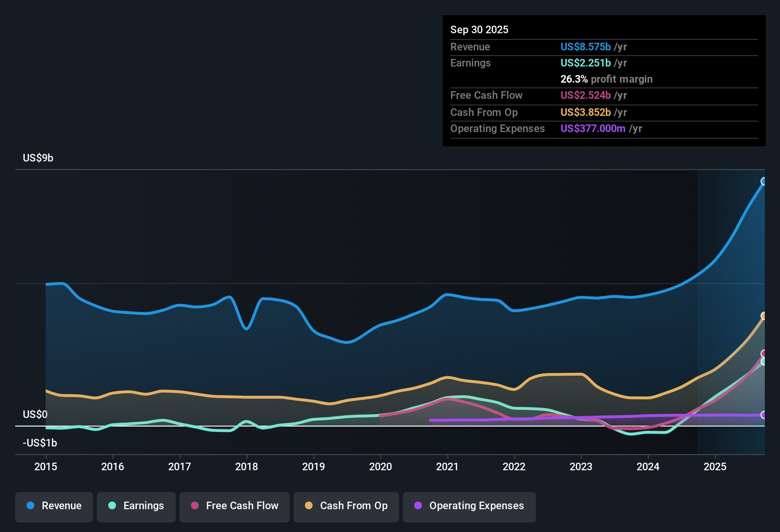Expand the Sep 30 2025 tooltip panel
780x532 pixels.
(x=479, y=29)
